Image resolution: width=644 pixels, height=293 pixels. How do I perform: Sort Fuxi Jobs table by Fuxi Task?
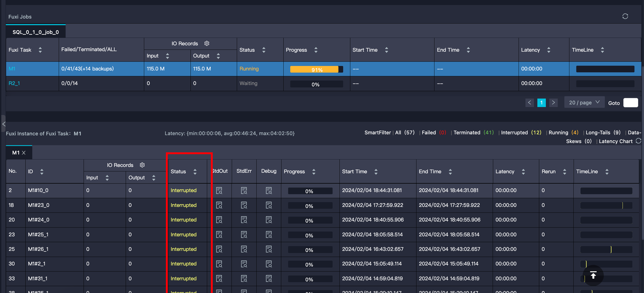(40, 50)
